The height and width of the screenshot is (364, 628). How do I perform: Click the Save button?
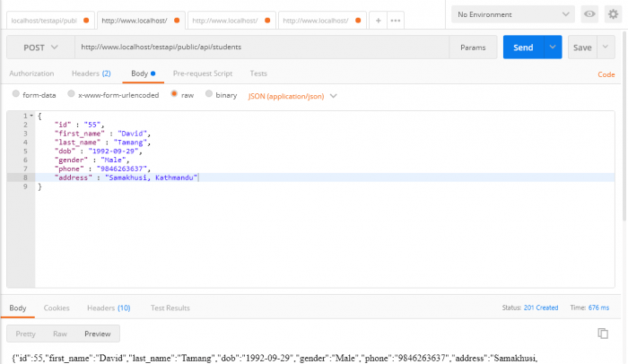582,48
